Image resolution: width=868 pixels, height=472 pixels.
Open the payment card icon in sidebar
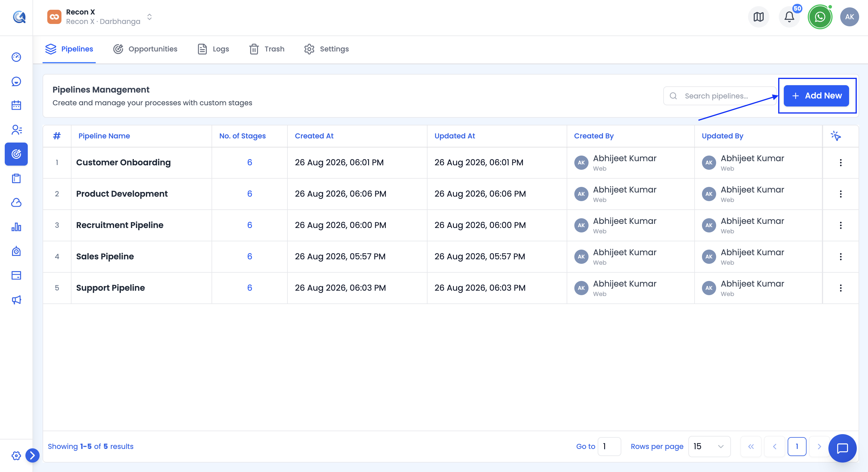pos(16,275)
